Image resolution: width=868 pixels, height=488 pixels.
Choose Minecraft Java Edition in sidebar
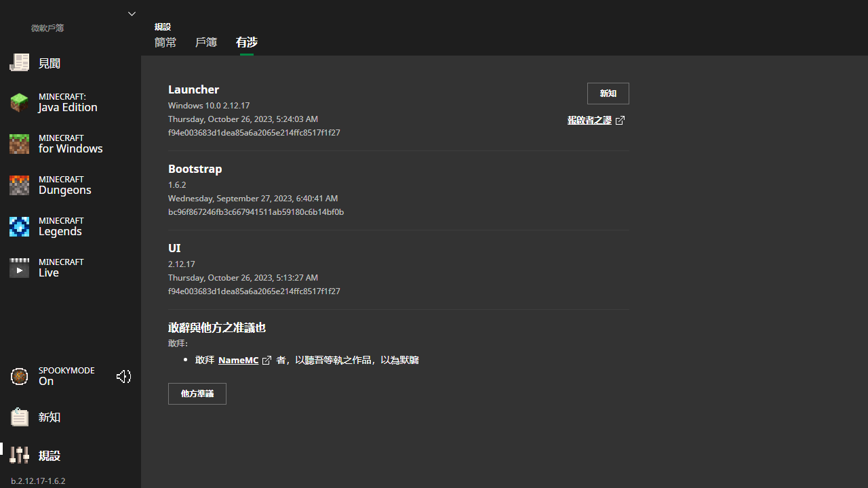click(68, 102)
